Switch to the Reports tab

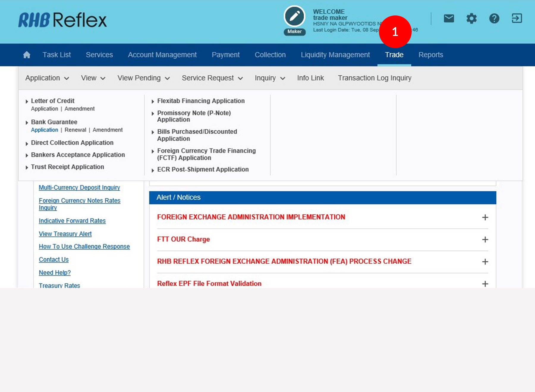tap(431, 55)
